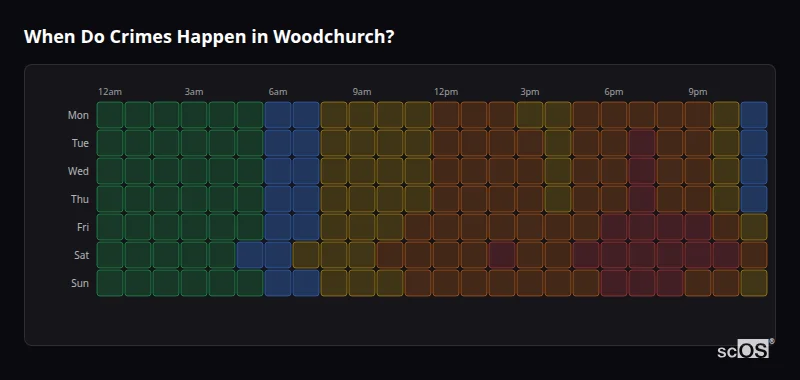Click the Thursday 9am heatmap cell
Viewport: 800px width, 380px height.
[x=362, y=199]
